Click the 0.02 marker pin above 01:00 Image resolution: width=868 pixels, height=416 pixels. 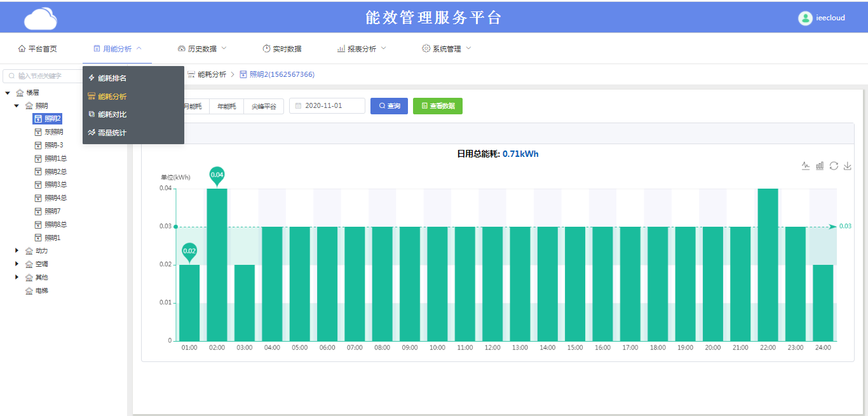[x=189, y=252]
